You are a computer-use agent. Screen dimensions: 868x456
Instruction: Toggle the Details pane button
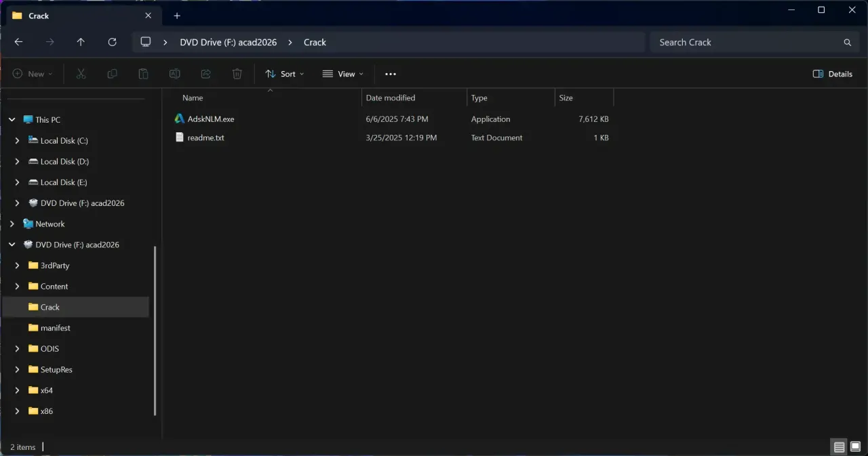coord(833,74)
